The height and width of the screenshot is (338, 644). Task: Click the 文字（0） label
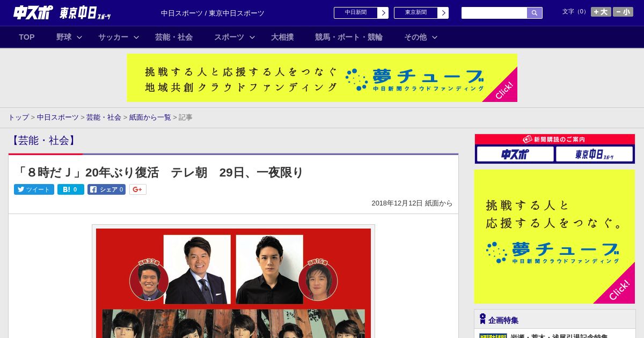(x=575, y=12)
